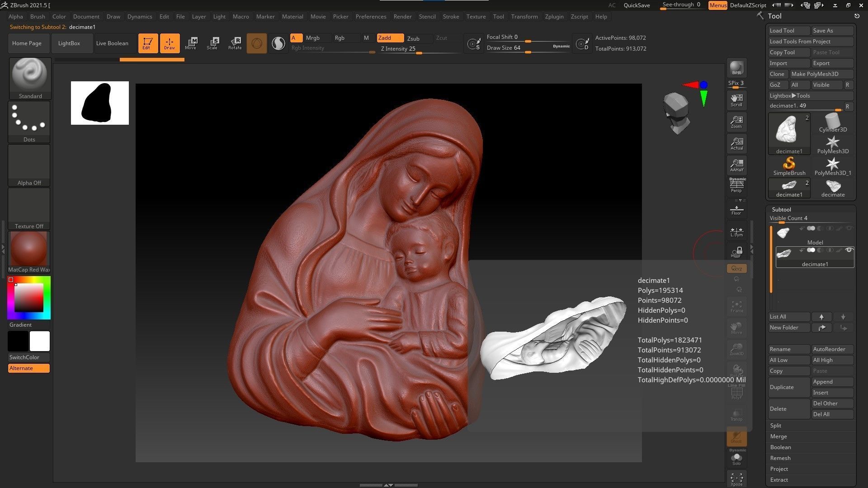Expand the Split section

775,426
